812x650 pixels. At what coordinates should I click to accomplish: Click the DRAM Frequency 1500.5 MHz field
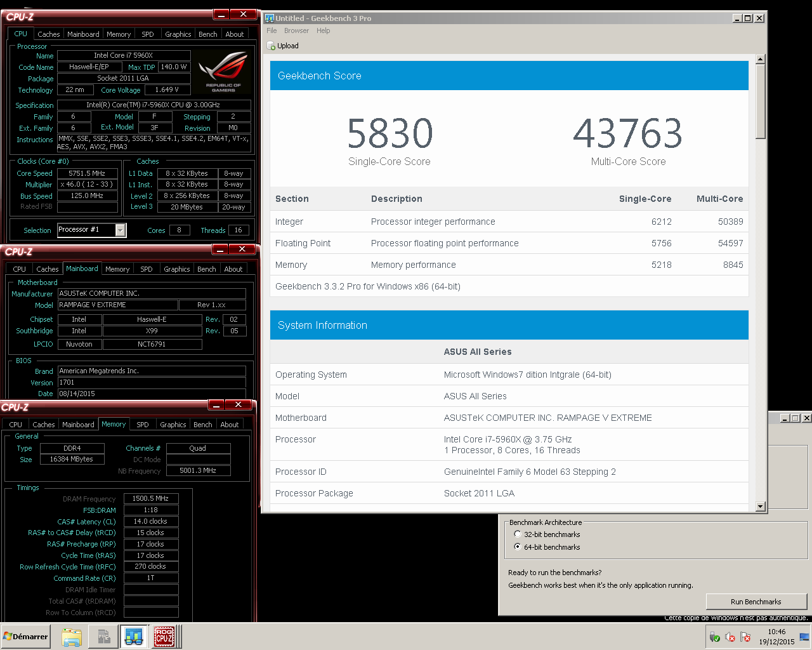(x=151, y=499)
